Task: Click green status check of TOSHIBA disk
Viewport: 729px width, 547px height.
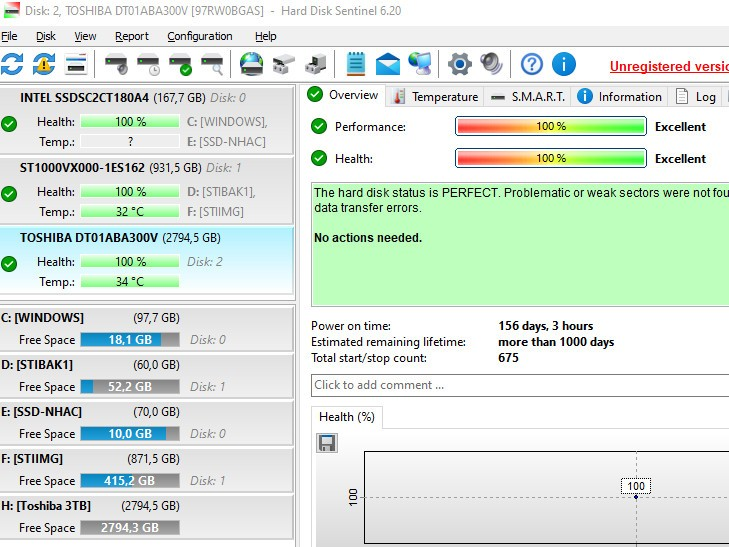Action: pos(9,264)
